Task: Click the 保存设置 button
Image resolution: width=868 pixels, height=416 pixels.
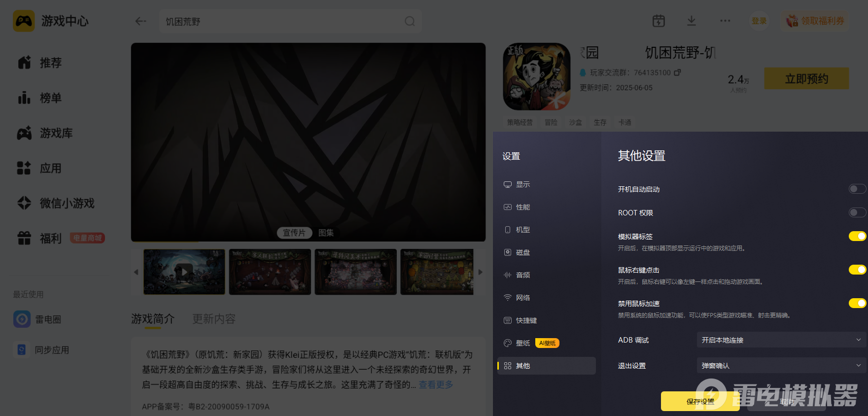Action: point(700,401)
